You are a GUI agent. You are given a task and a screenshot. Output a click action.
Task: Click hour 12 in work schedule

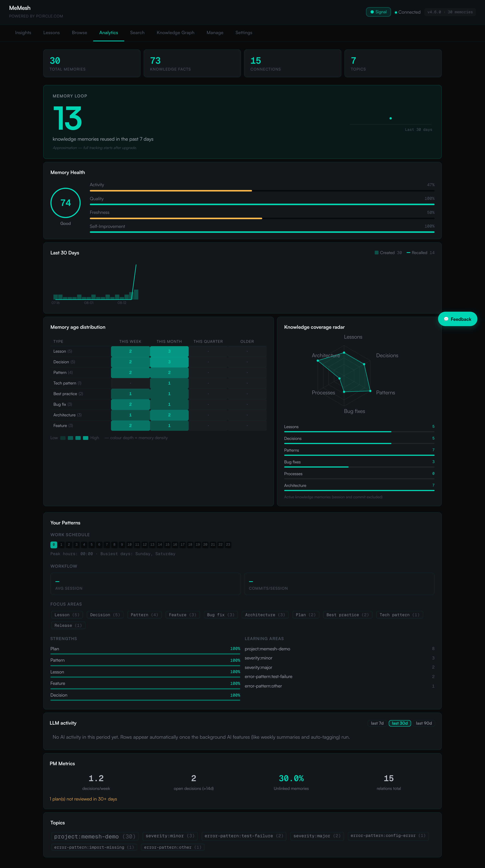[145, 545]
